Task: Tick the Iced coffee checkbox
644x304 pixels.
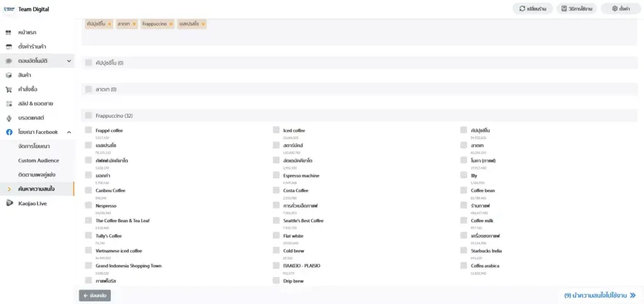Action: (x=276, y=130)
